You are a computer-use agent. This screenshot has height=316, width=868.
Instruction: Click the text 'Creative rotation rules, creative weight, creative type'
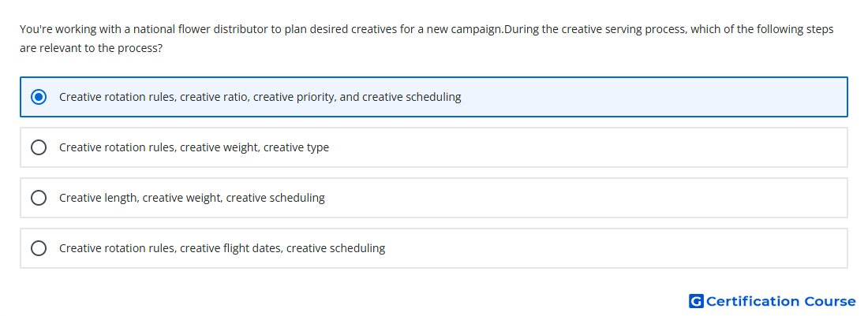click(194, 147)
